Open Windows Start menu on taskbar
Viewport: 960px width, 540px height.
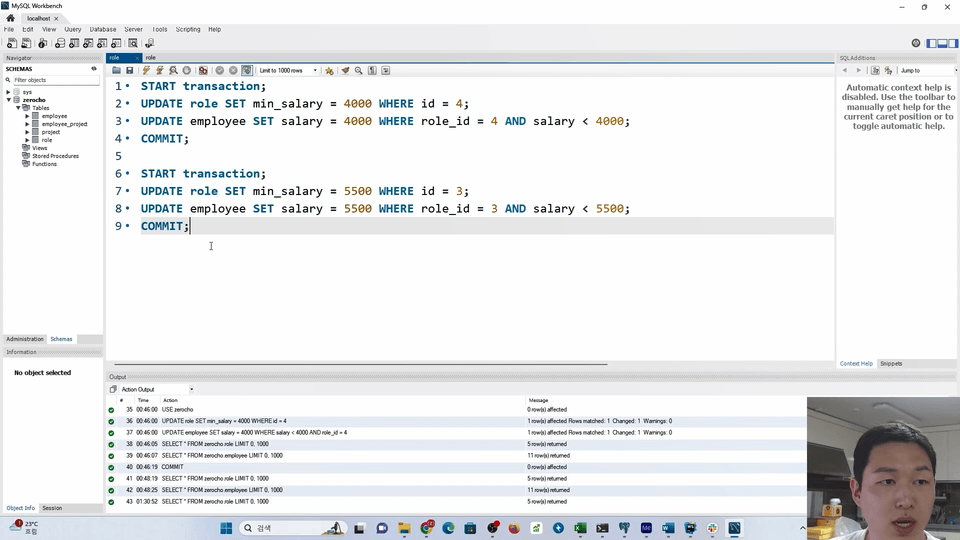[226, 528]
